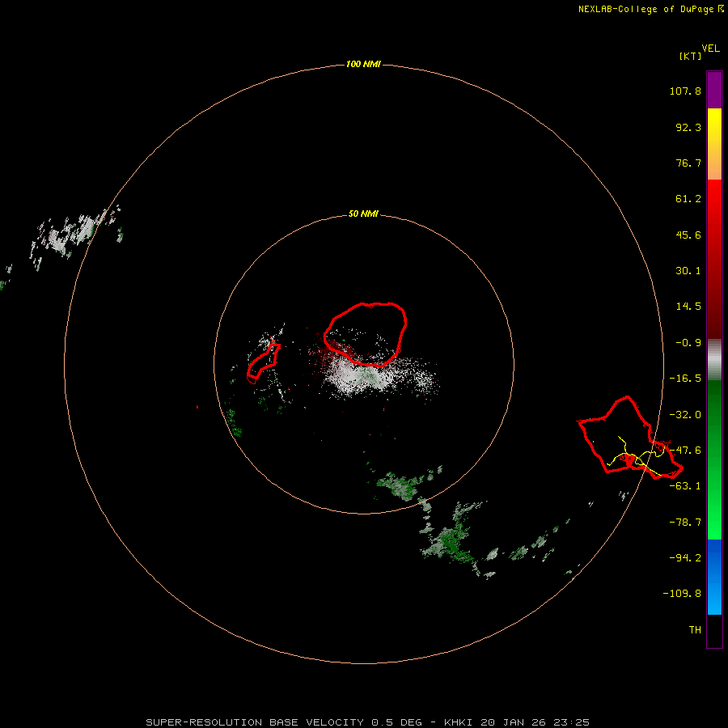Select the 61.2 scale value
Viewport: 728px width, 728px height.
(688, 199)
